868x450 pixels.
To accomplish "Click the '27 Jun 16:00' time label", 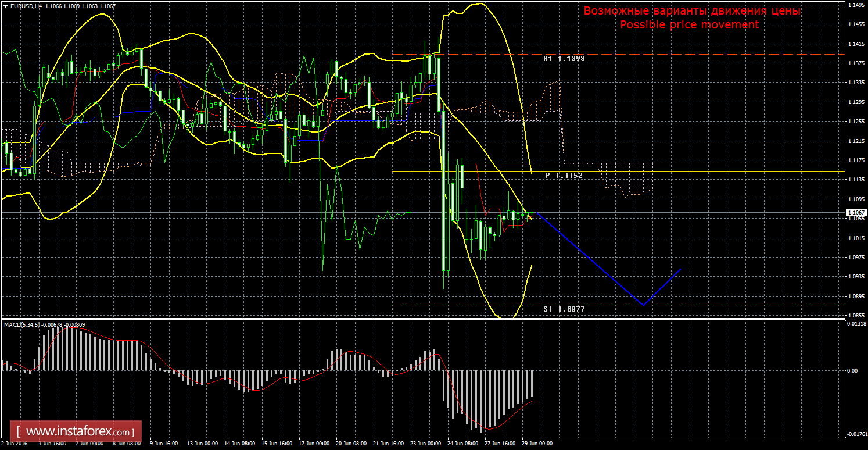I will tap(500, 443).
